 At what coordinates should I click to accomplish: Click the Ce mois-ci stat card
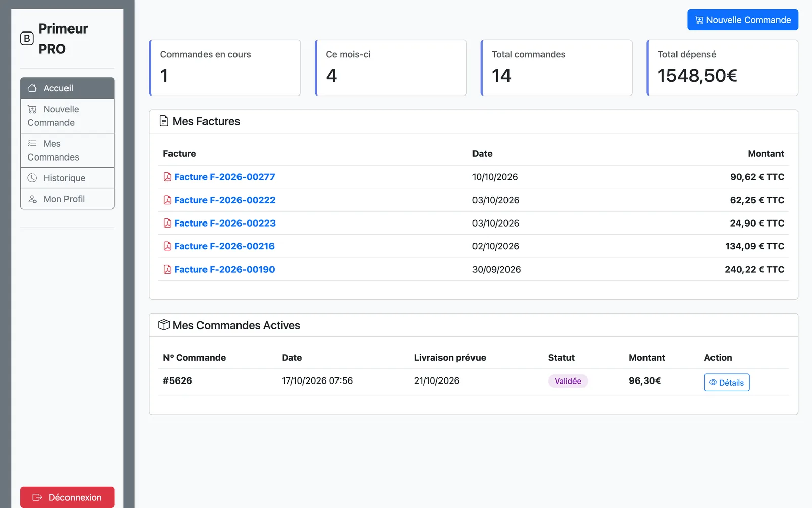pyautogui.click(x=391, y=68)
